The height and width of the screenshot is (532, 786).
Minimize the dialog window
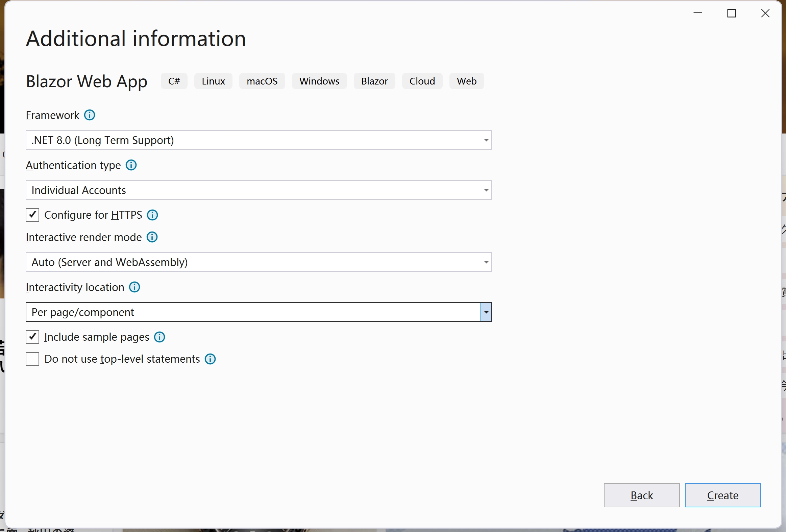pos(698,13)
